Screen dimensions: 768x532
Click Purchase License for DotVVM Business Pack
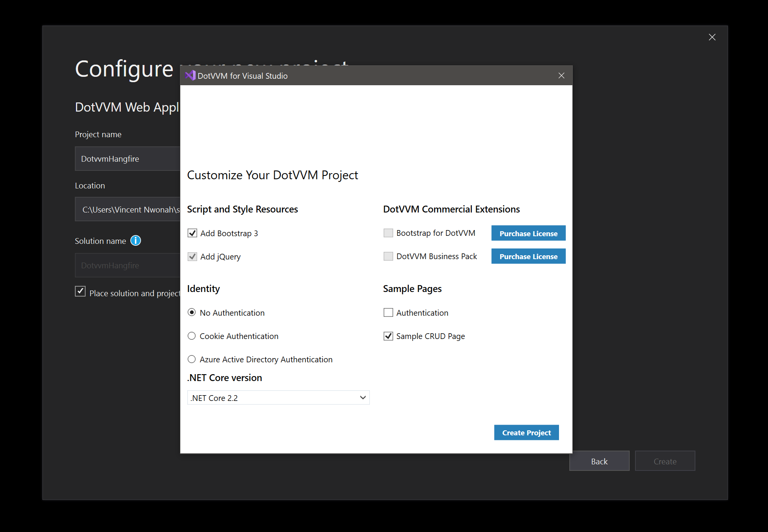coord(528,256)
